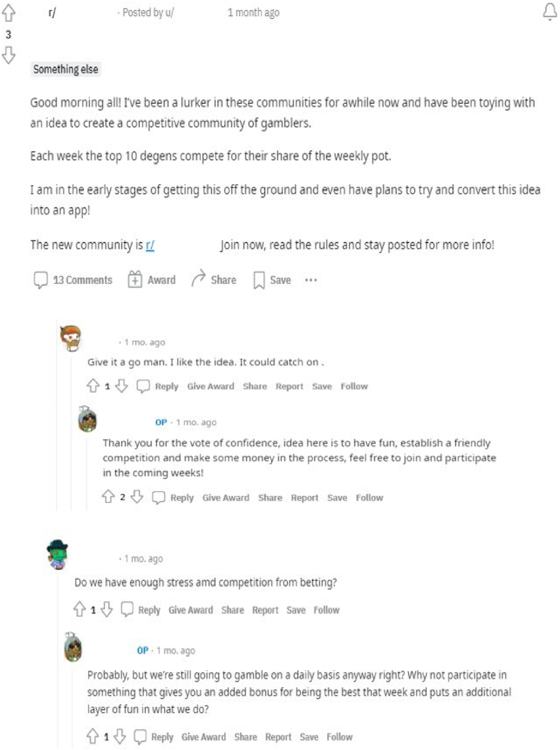
Task: Upvote the 'Do we have enough stress' comment
Action: 79,610
